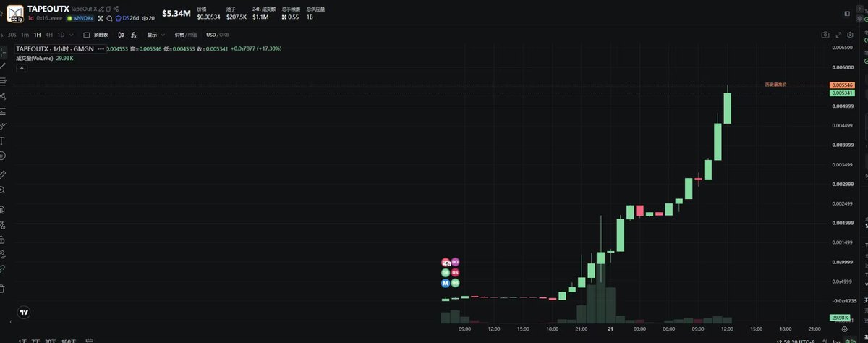Toggle hide all drawings eye icon
Screen dimensions: 868x343
point(3,254)
